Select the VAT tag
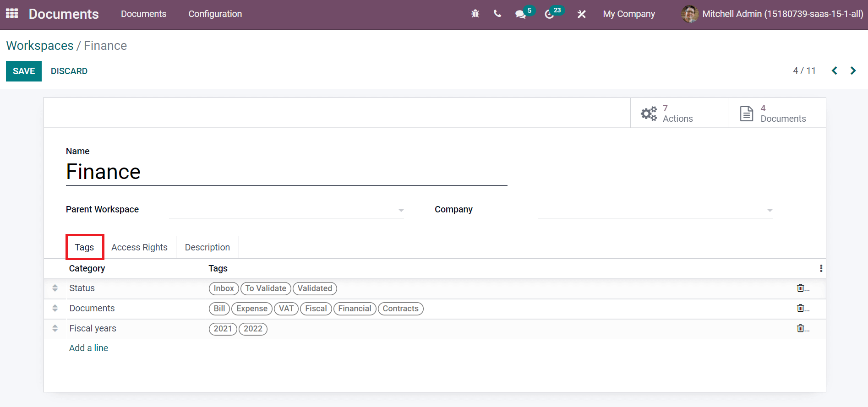This screenshot has width=868, height=407. coord(286,309)
